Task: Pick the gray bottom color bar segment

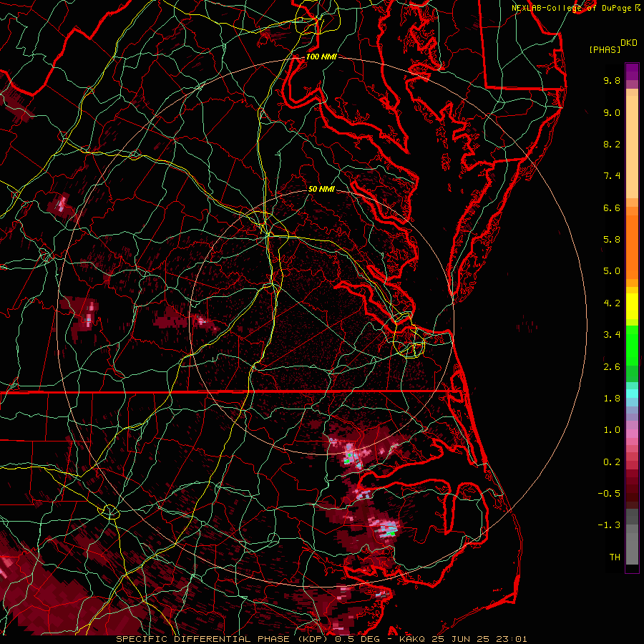Action: coord(632,546)
